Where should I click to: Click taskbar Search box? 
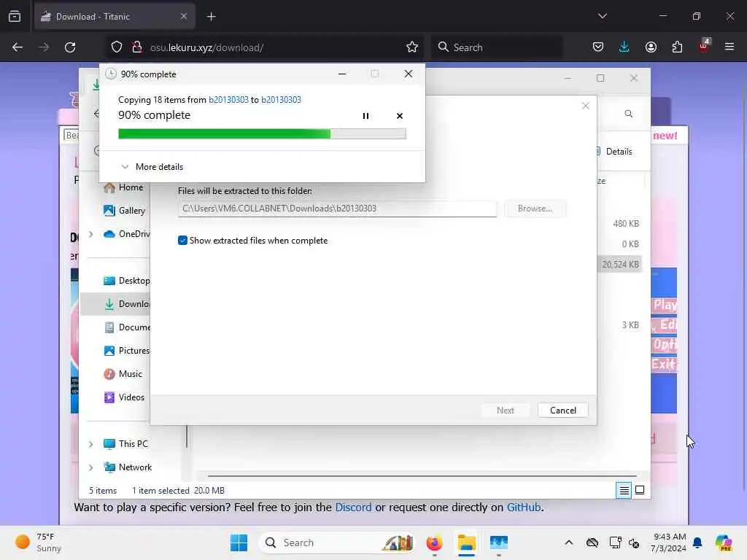click(338, 542)
